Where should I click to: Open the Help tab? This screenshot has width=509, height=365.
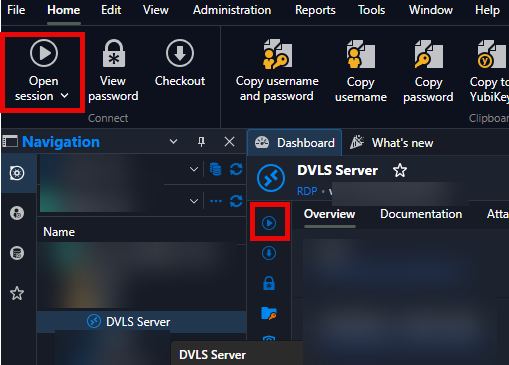487,10
